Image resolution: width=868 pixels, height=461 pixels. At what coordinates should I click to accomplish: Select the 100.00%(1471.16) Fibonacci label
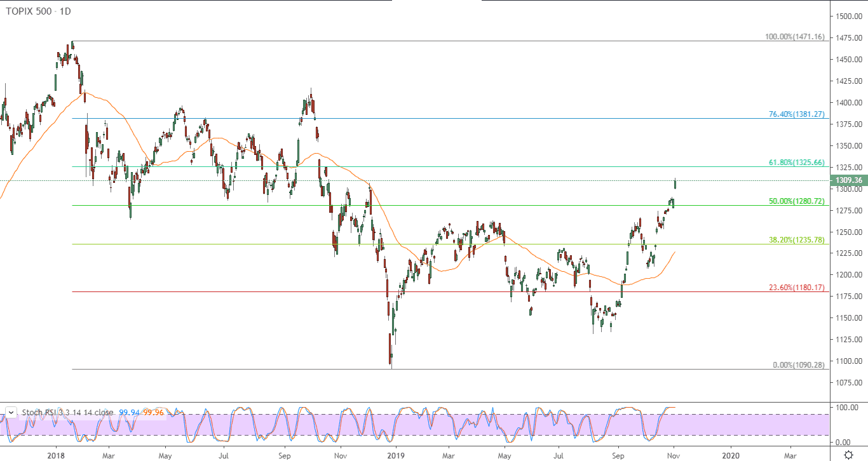(795, 37)
